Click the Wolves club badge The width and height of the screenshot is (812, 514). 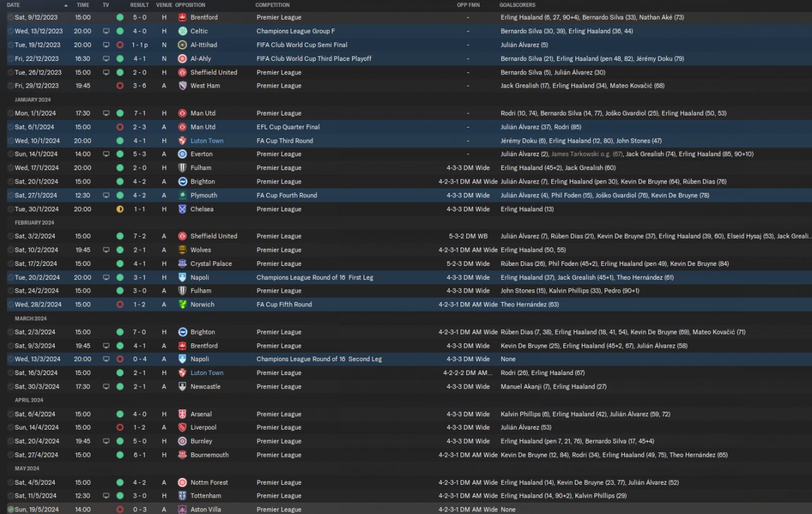click(182, 250)
